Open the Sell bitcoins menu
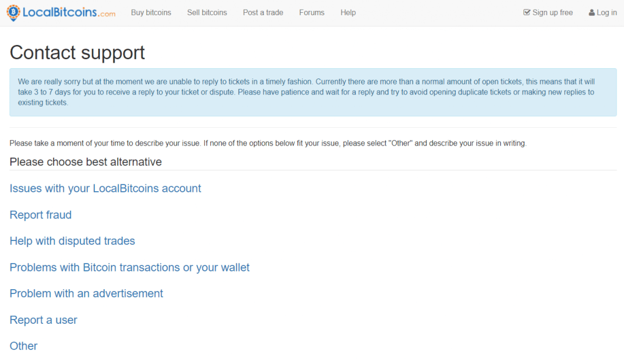Viewport: 624px width, 364px height. point(207,13)
